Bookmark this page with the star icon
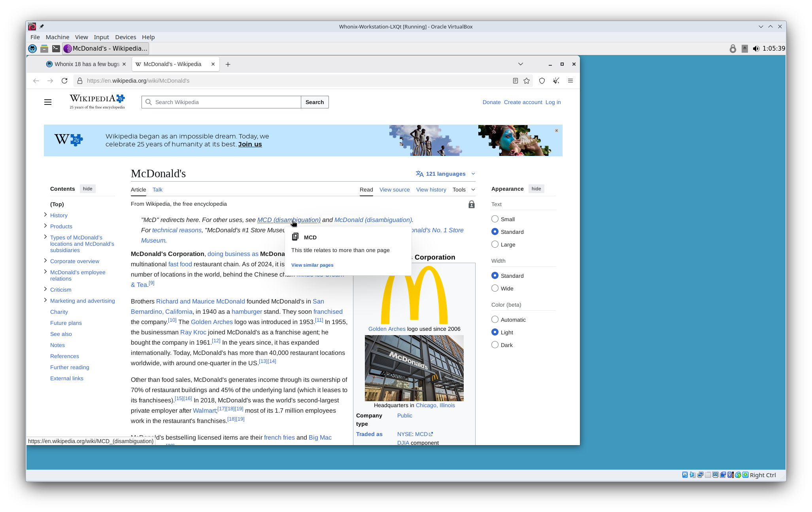Viewport: 812px width, 512px height. (x=527, y=81)
